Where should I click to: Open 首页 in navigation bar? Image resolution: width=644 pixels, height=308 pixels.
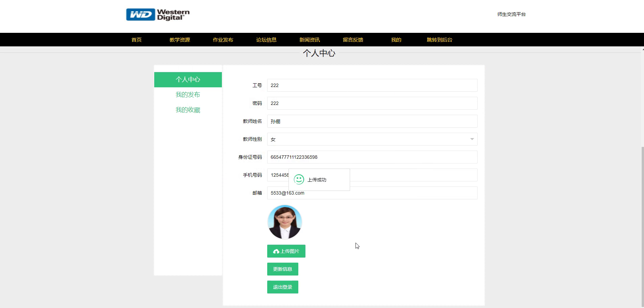coord(136,40)
